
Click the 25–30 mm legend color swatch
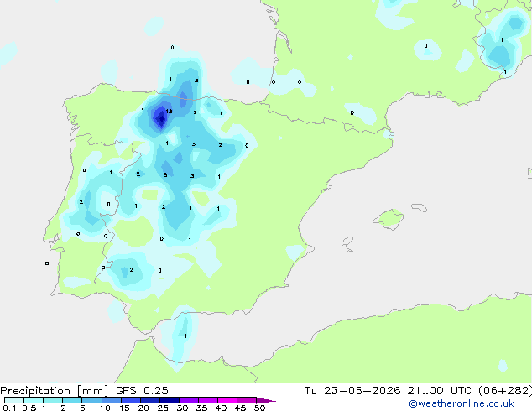[170, 400]
